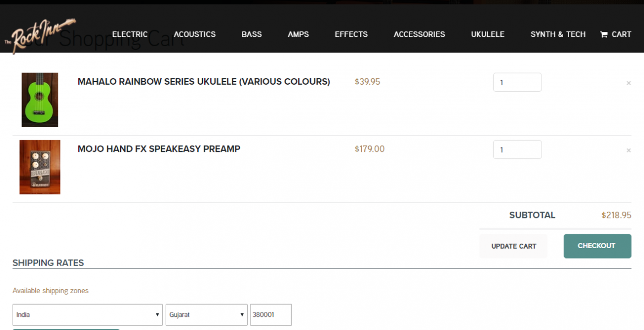The width and height of the screenshot is (644, 330).
Task: Browse the Effects category
Action: pyautogui.click(x=351, y=34)
